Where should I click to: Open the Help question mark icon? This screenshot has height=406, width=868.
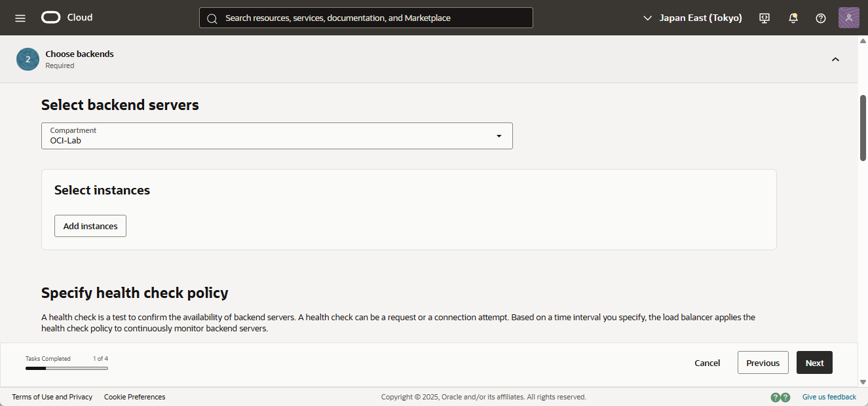(x=821, y=18)
